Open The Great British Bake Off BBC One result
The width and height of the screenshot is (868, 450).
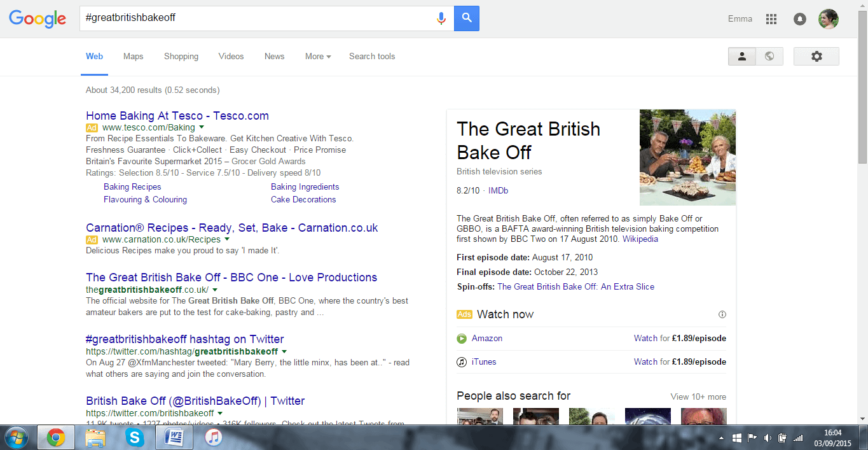pyautogui.click(x=231, y=278)
